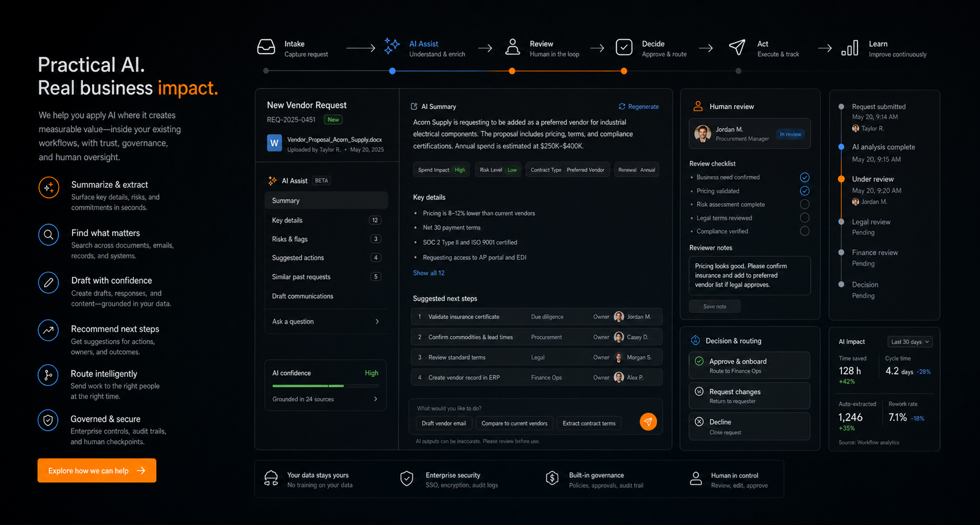Click the Spend Impact High tag
Viewport: 980px width, 525px height.
pyautogui.click(x=442, y=170)
